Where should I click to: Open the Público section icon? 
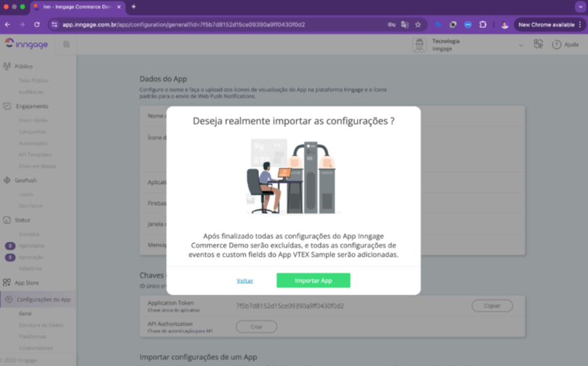(7, 67)
